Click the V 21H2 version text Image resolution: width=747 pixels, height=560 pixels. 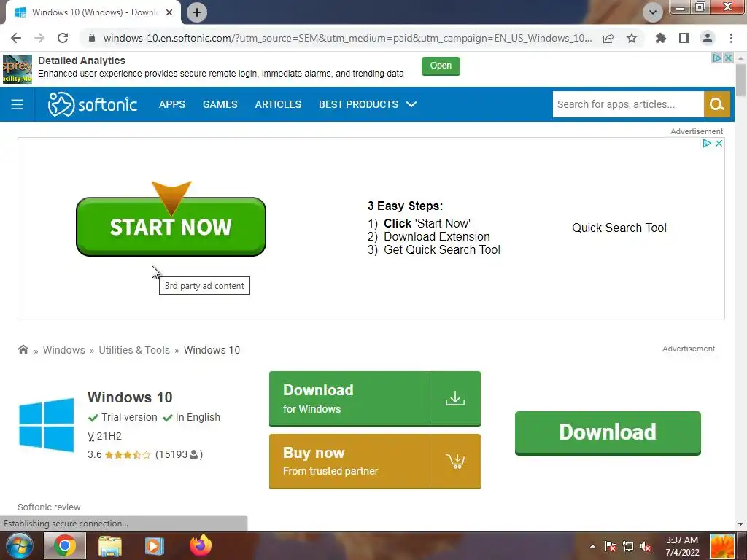point(104,436)
